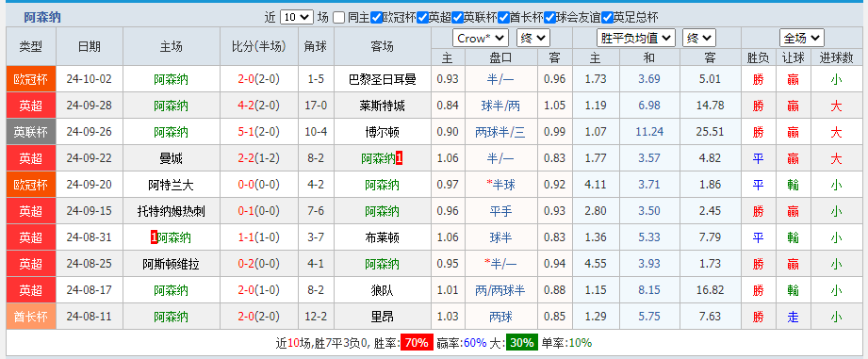Click the 酋长杯 tag on 24-08-11 row

[31, 317]
